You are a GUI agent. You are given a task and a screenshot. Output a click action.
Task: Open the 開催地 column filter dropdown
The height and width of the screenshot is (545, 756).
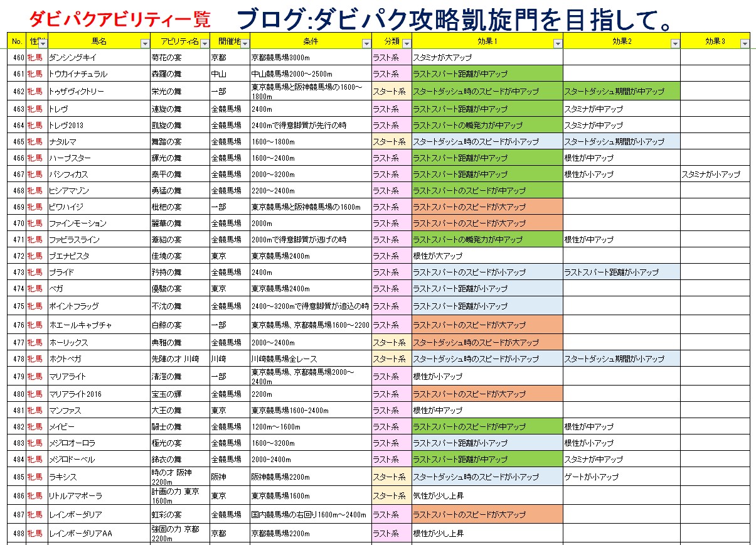click(x=245, y=44)
